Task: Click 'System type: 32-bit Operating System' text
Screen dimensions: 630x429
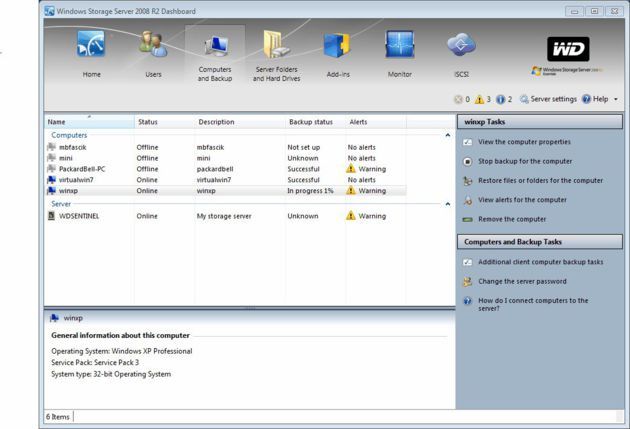Action: pos(111,374)
